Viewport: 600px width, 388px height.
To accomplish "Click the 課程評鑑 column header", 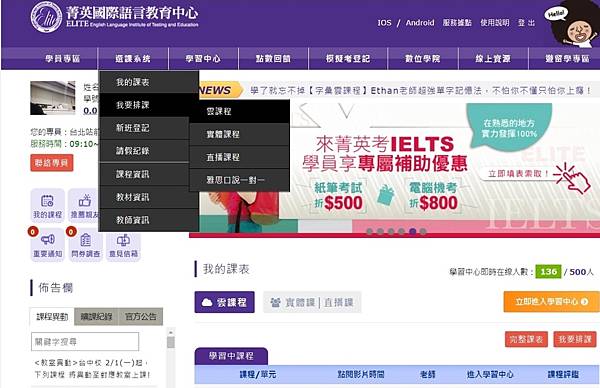I will click(x=563, y=374).
